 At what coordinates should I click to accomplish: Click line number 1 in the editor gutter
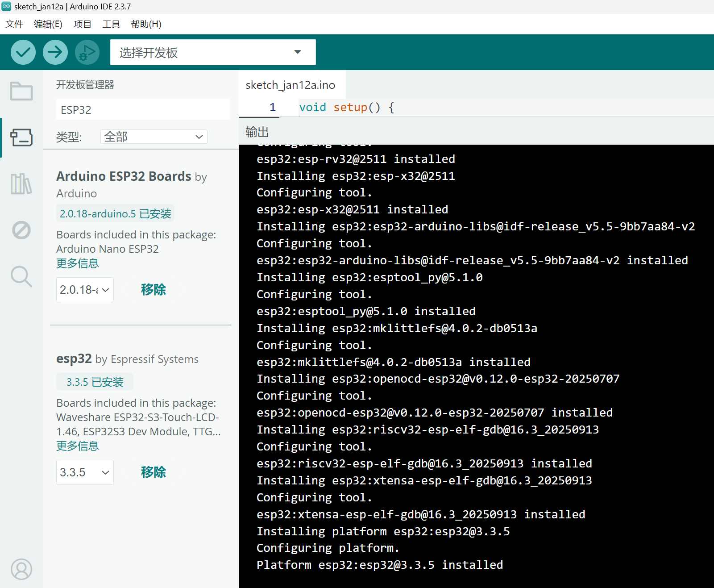point(273,107)
